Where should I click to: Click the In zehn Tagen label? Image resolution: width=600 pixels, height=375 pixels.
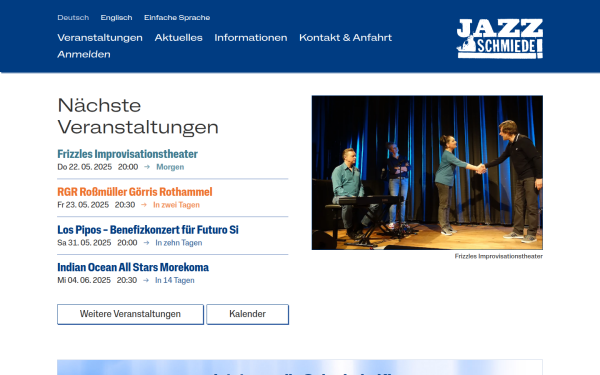pos(179,243)
